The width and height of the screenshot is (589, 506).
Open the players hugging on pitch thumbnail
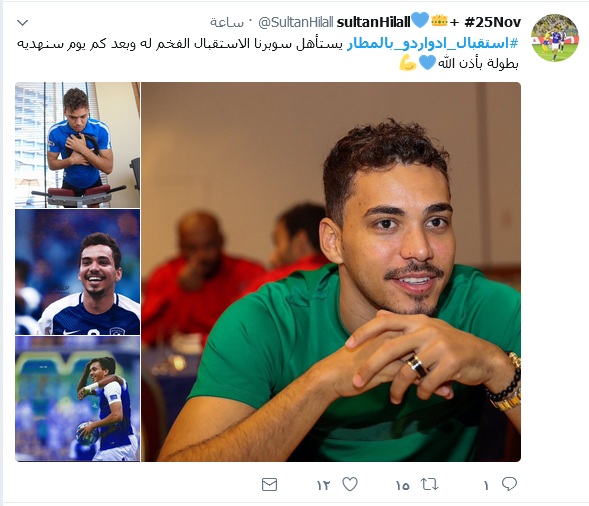tap(77, 399)
